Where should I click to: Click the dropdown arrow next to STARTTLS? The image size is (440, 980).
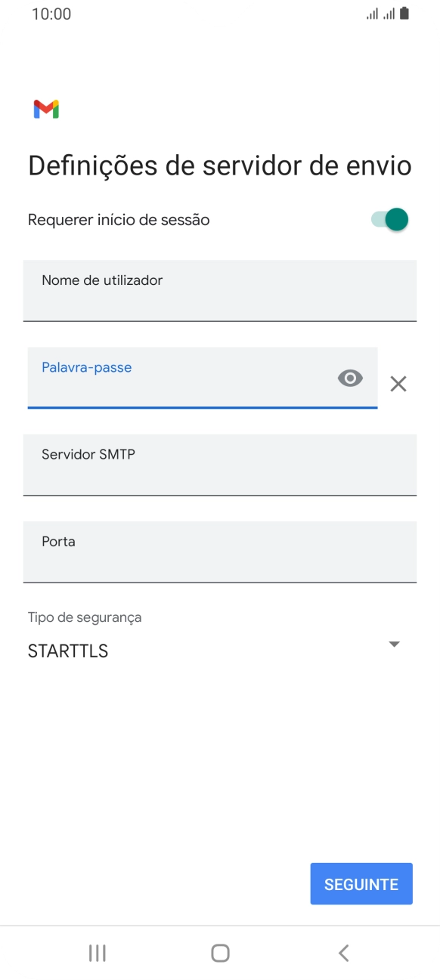(x=393, y=644)
